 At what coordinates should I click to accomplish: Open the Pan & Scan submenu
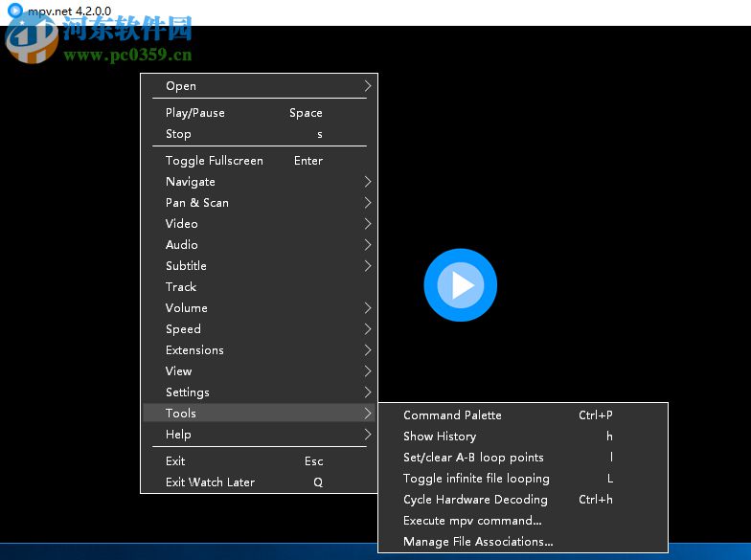(259, 203)
